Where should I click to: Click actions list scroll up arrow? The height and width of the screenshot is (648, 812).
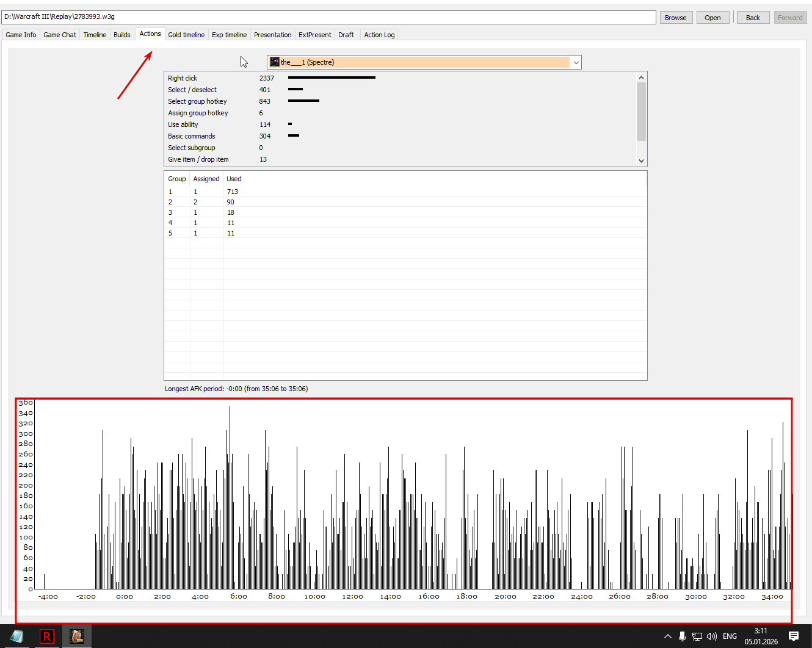(x=641, y=77)
